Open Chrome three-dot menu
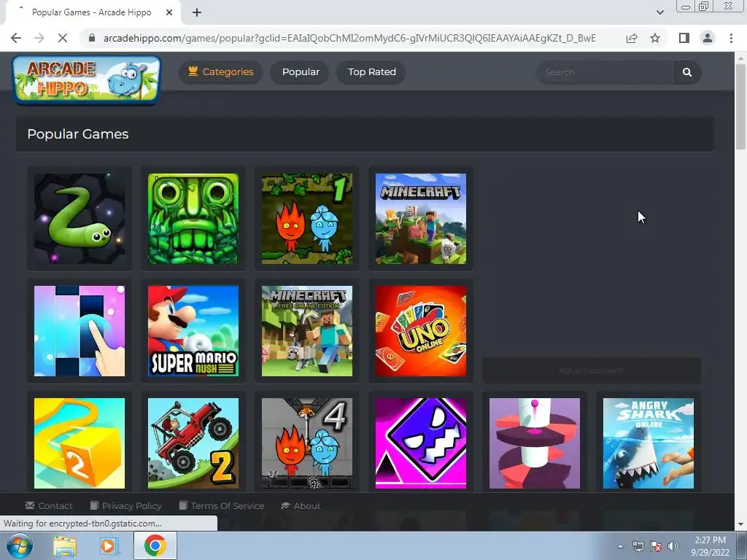 pyautogui.click(x=731, y=38)
